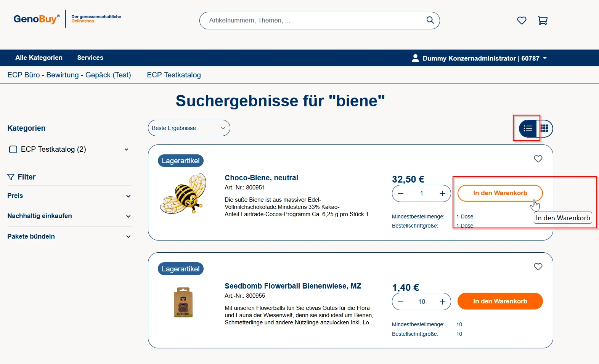Open the wishlist heart icon in header

click(522, 21)
